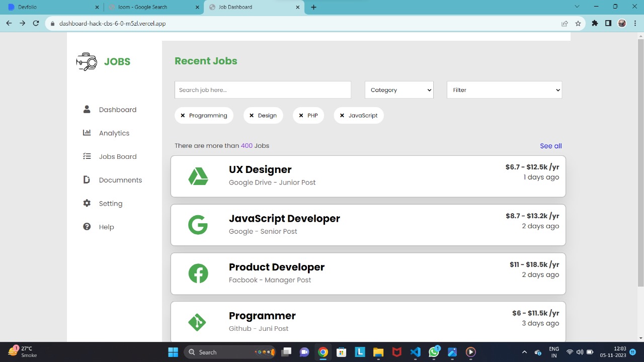
Task: Click the Documents file icon
Action: [x=87, y=179]
